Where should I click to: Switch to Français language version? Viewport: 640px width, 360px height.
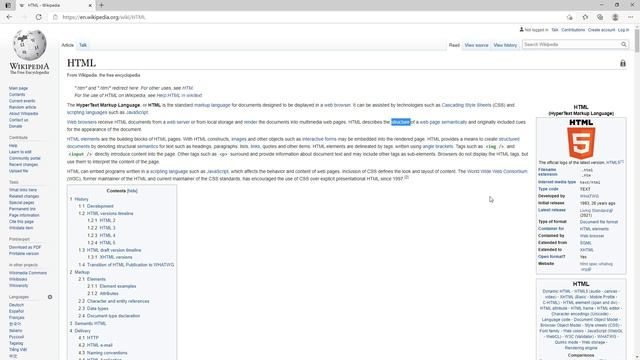click(x=16, y=318)
